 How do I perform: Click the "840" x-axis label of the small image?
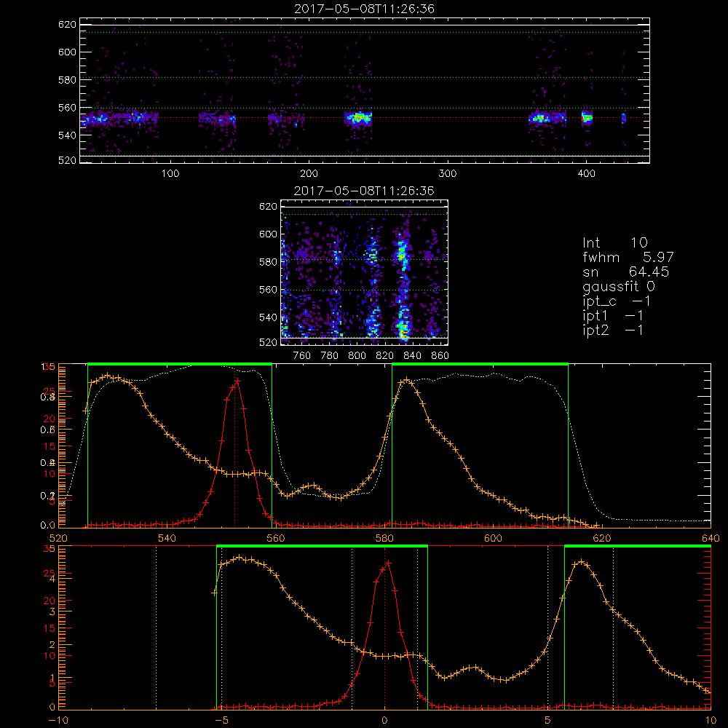tap(412, 356)
